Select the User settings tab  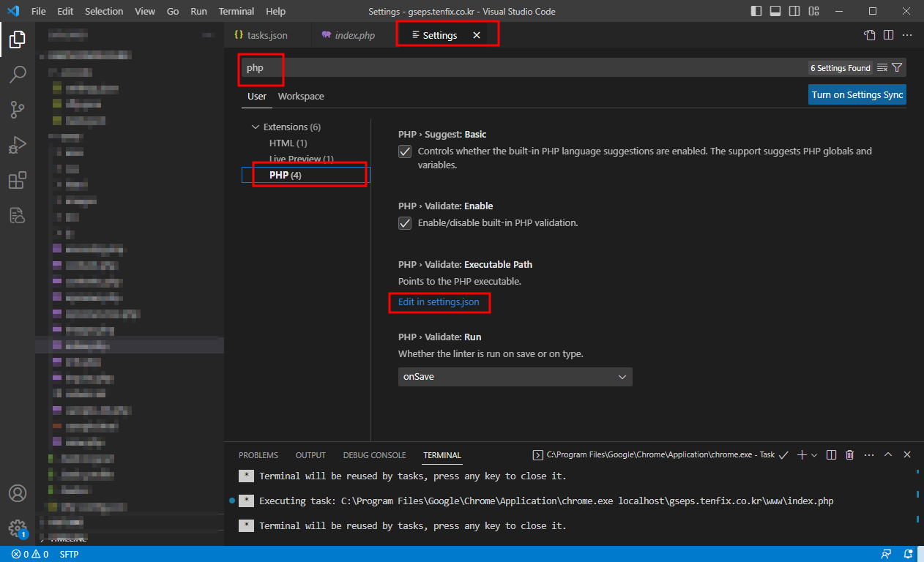point(257,96)
